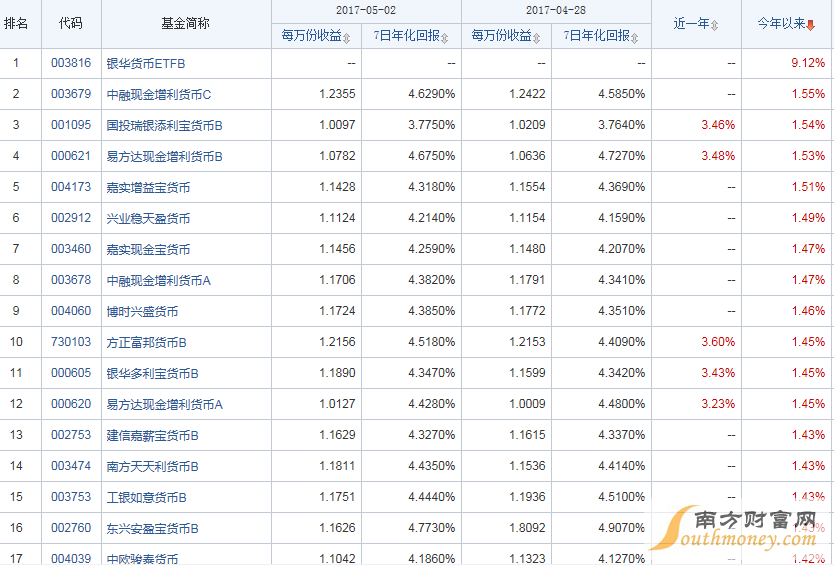Open fund 方正富邦货币B
This screenshot has width=834, height=565.
point(146,342)
